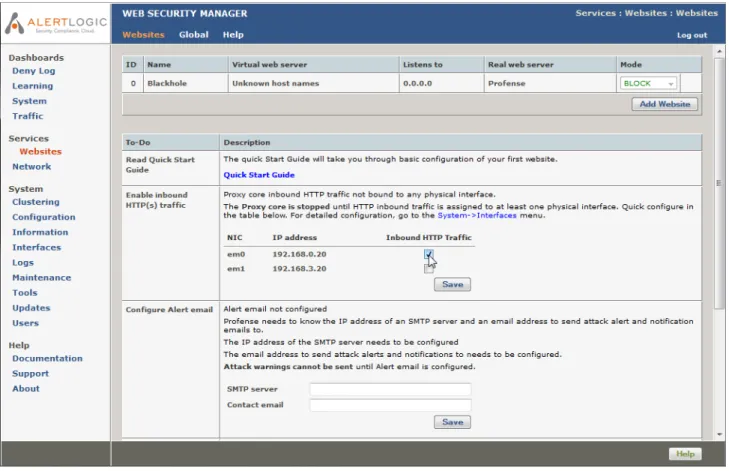Screen dimensions: 729x471
Task: Open About page
Action: 26,388
